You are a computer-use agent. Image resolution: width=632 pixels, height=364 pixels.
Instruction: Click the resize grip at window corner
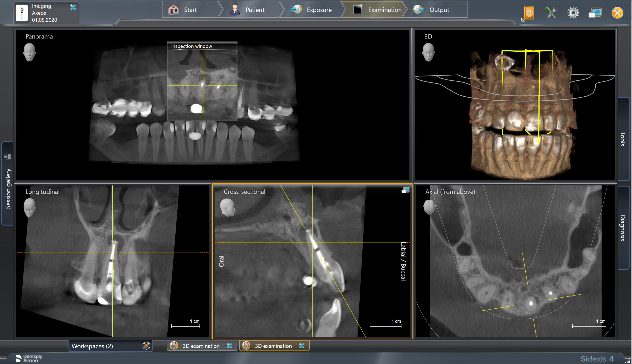[628, 361]
